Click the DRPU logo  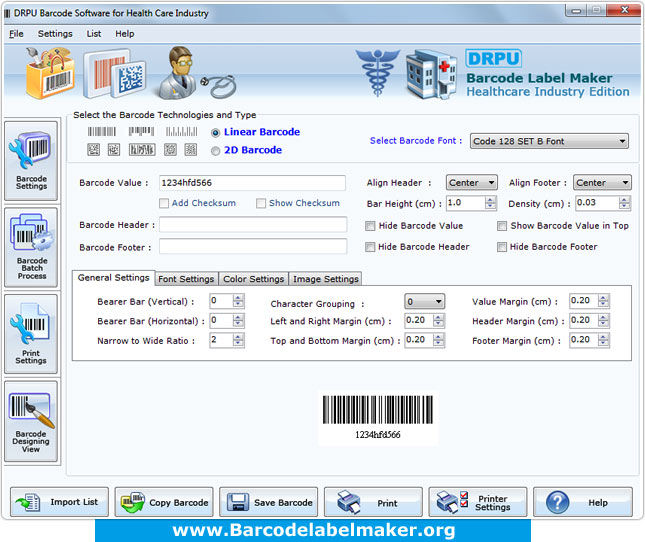[494, 58]
